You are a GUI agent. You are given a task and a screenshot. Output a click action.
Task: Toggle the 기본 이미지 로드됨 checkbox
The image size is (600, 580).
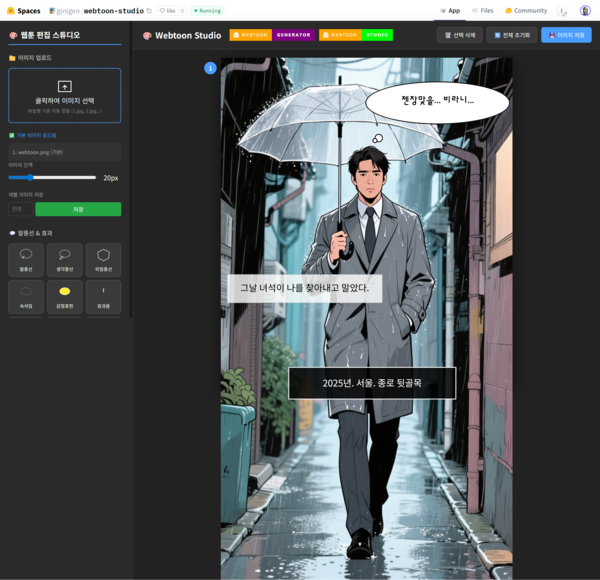coord(12,135)
